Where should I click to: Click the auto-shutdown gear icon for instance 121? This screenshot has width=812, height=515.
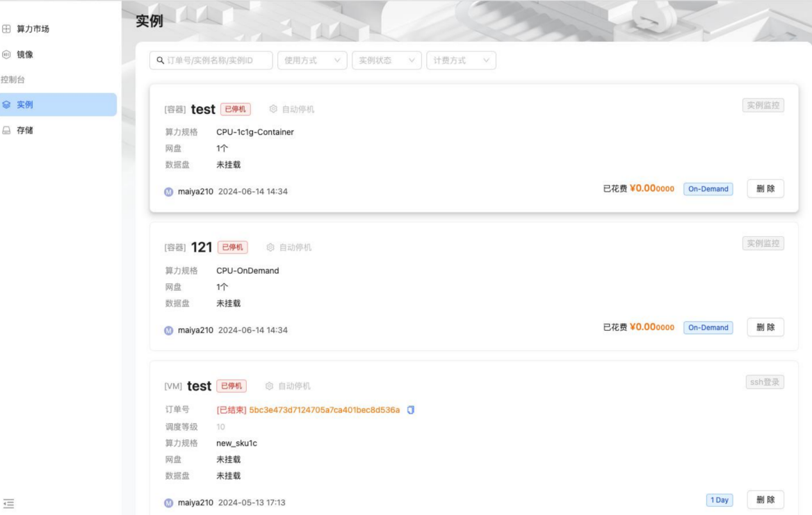270,247
